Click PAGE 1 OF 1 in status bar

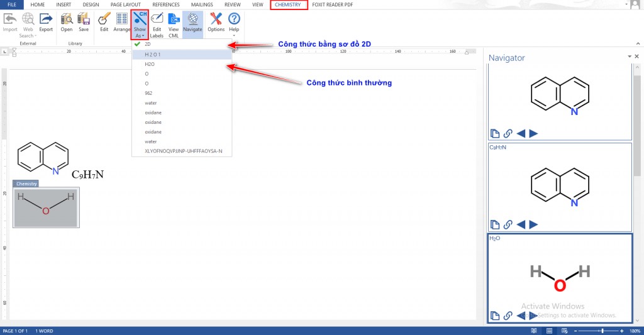tap(15, 331)
